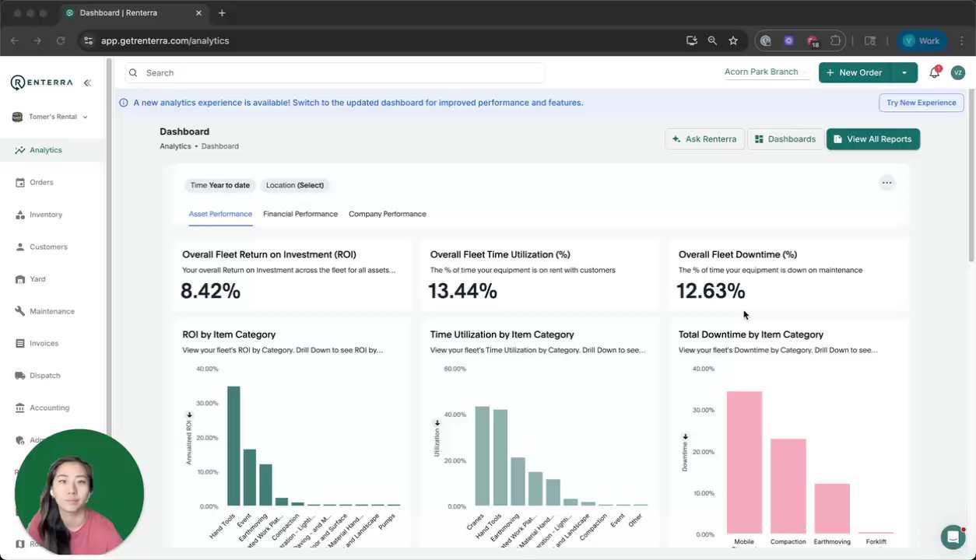
Task: Open the Location (Select) filter
Action: point(295,185)
